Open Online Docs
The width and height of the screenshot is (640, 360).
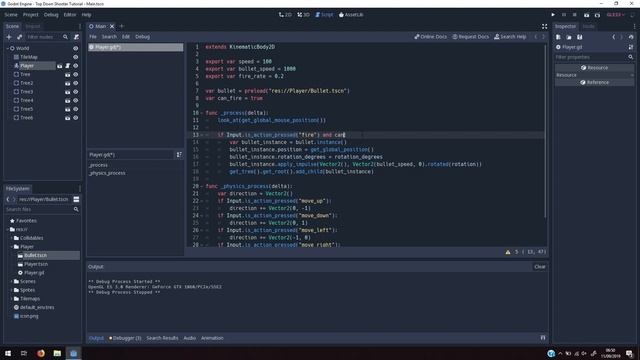[x=431, y=37]
